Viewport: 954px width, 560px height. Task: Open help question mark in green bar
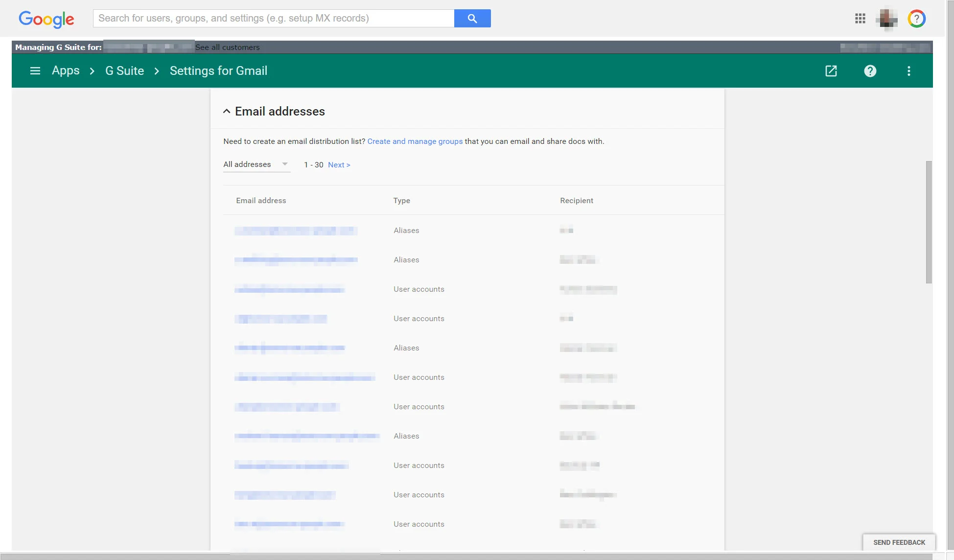(x=870, y=71)
